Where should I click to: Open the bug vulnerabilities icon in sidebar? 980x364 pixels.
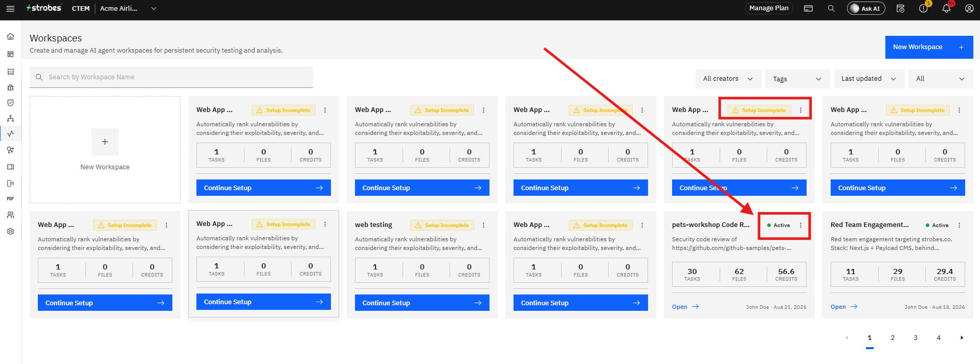click(10, 87)
